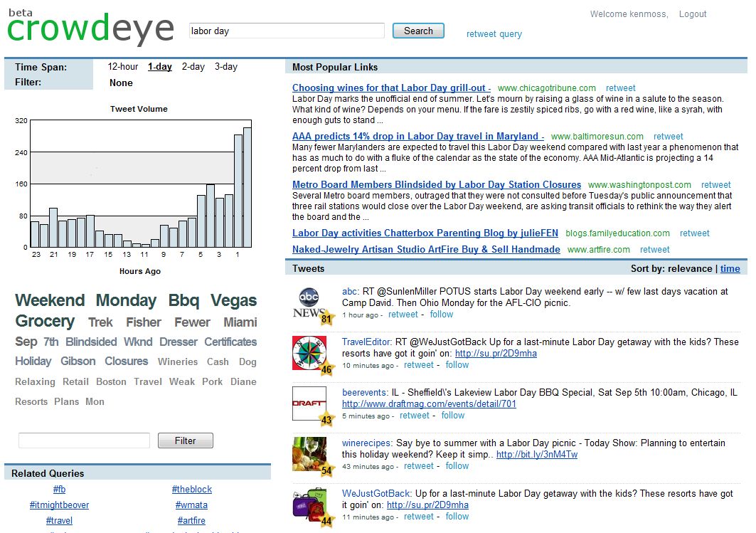The image size is (756, 533).
Task: Select the 3-day time span
Action: [x=226, y=67]
